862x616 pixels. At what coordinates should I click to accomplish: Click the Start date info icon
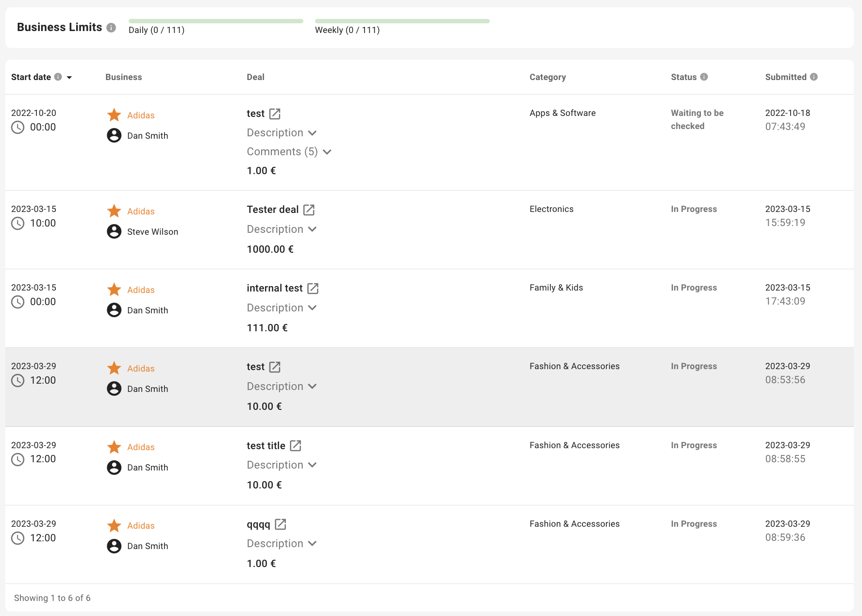(58, 77)
